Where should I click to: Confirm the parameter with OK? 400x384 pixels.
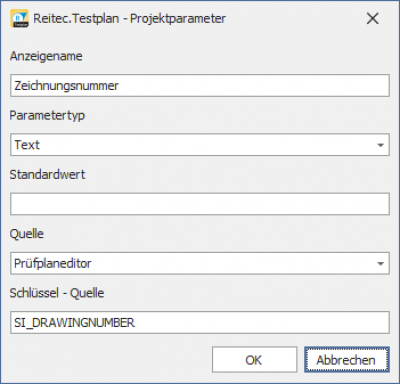point(254,360)
